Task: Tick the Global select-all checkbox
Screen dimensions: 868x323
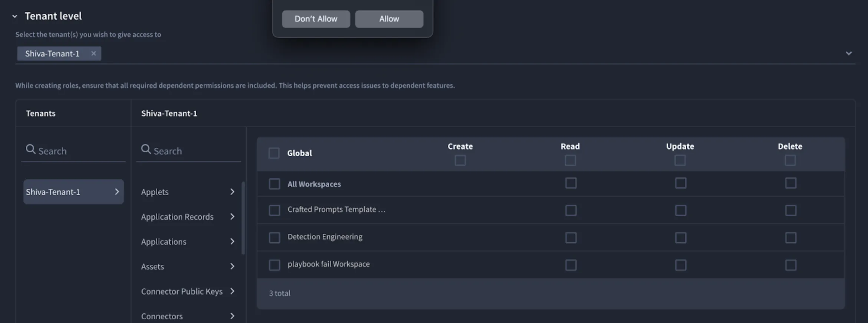Action: (274, 153)
